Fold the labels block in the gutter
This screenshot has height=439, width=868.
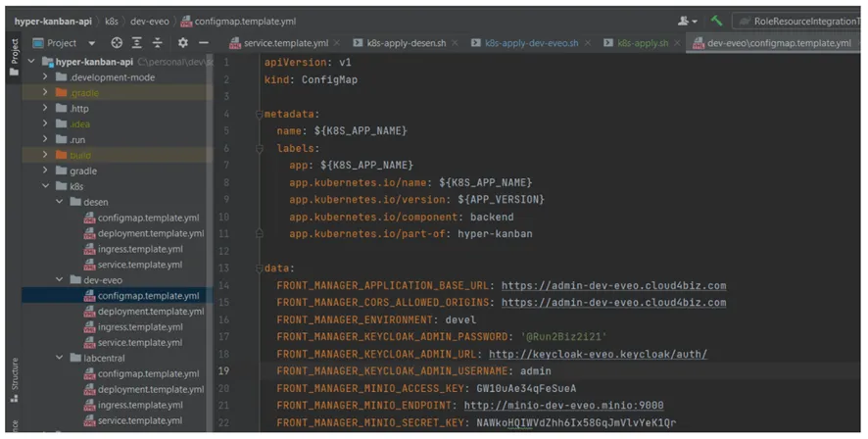pos(259,148)
